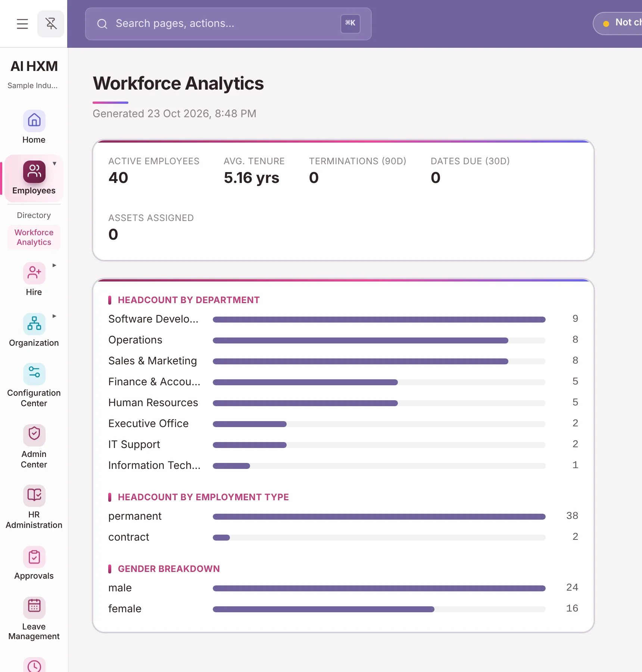This screenshot has width=642, height=672.
Task: Open HR Administration book icon
Action: [x=34, y=496]
